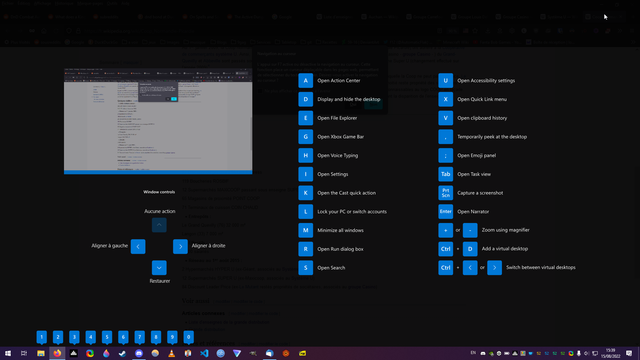640x360 pixels.
Task: Click the 'Lock your PC or switch accounts' label
Action: coord(352,212)
